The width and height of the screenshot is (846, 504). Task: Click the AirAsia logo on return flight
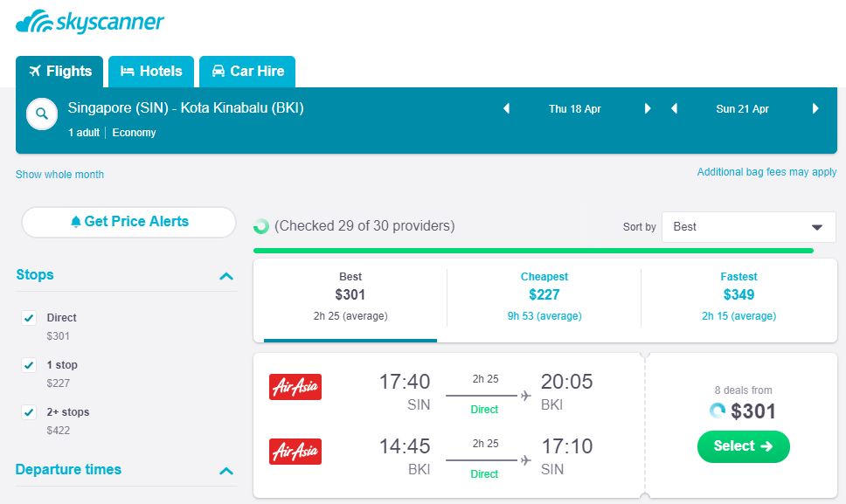tap(295, 452)
